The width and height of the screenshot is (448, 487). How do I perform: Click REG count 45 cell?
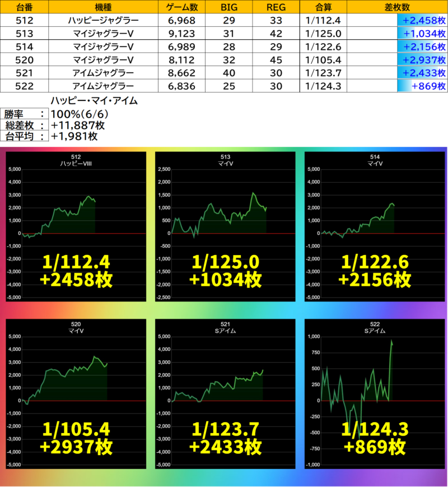[x=276, y=59]
